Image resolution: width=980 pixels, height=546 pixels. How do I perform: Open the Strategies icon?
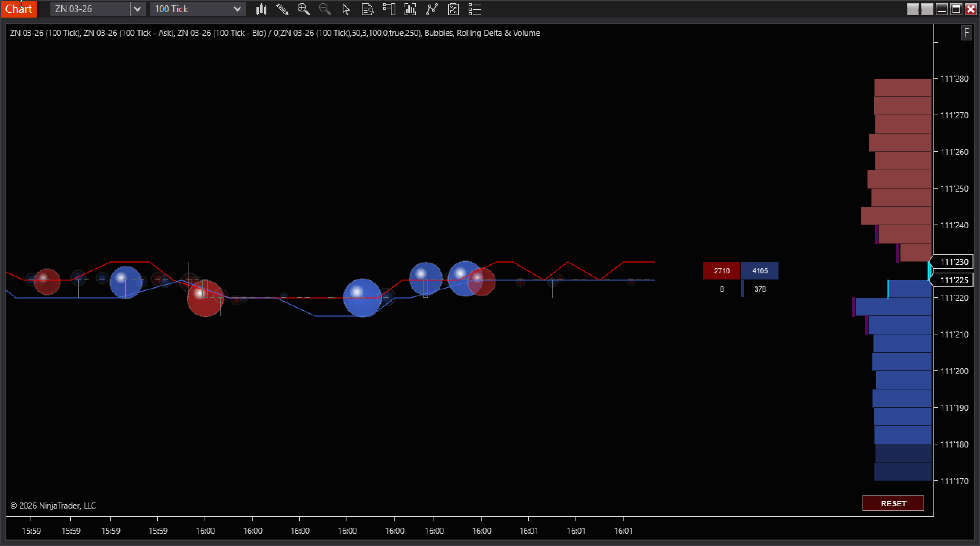click(x=453, y=9)
